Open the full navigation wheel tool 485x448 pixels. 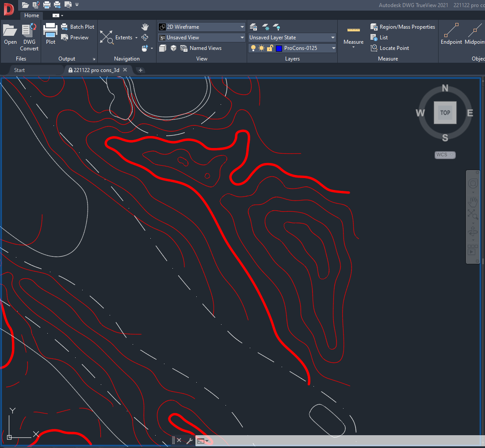click(x=473, y=182)
